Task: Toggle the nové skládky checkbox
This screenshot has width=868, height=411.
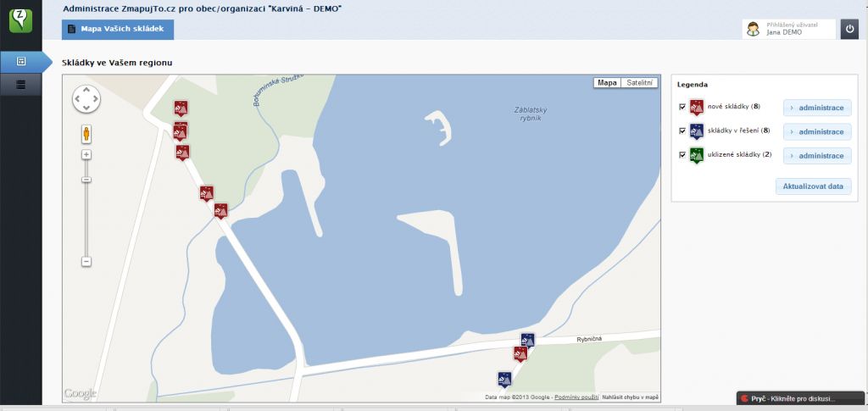Action: (682, 107)
